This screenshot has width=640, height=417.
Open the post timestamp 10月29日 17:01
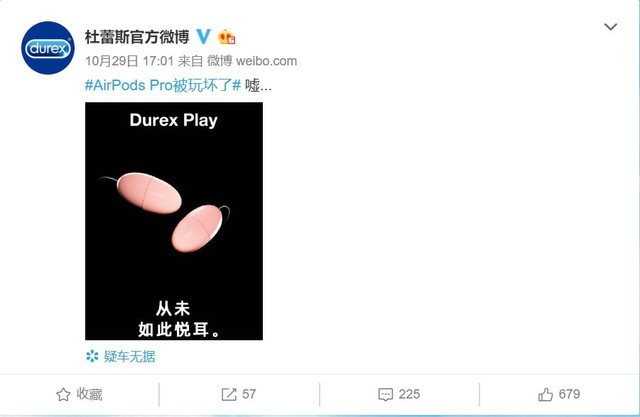(x=129, y=61)
